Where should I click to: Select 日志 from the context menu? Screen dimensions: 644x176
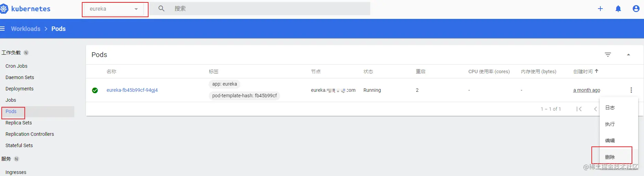point(619,108)
